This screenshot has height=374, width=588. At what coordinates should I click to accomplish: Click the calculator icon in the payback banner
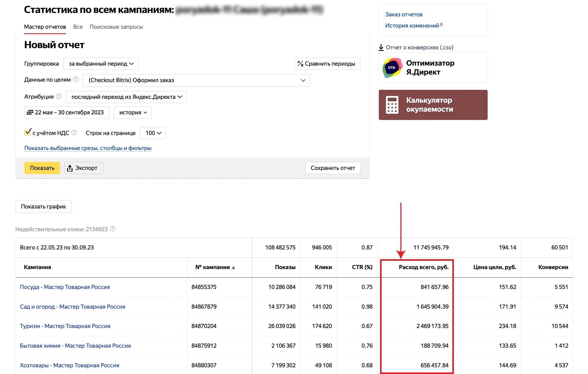coord(392,105)
